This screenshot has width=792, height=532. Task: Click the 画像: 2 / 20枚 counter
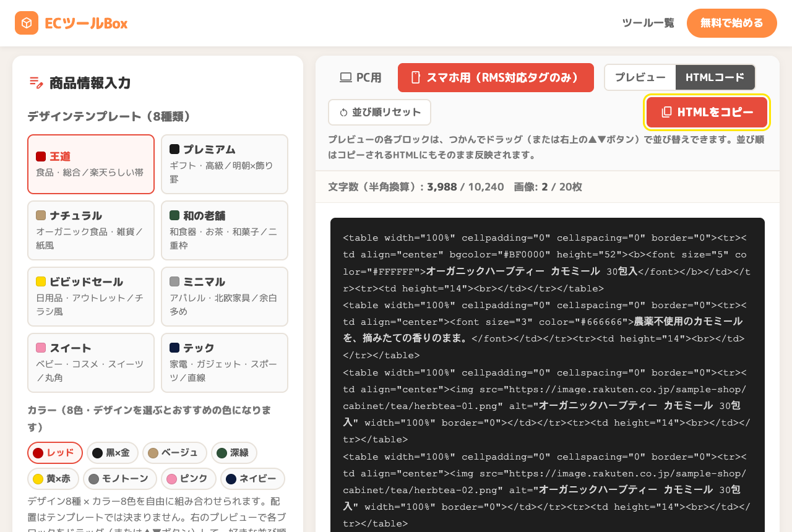pyautogui.click(x=548, y=187)
